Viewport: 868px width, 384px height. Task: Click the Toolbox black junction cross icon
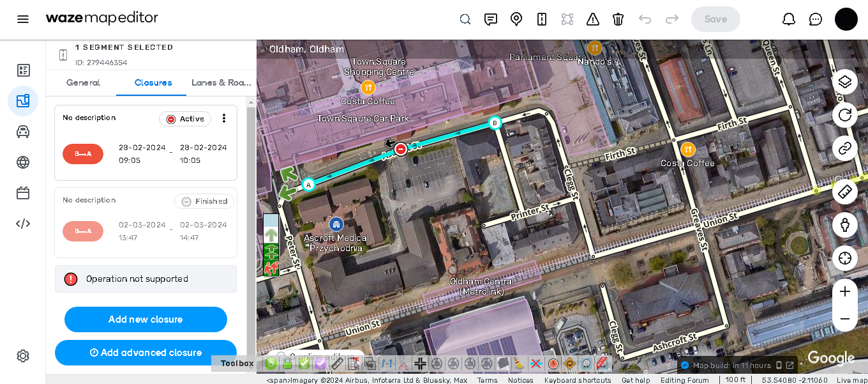click(420, 364)
